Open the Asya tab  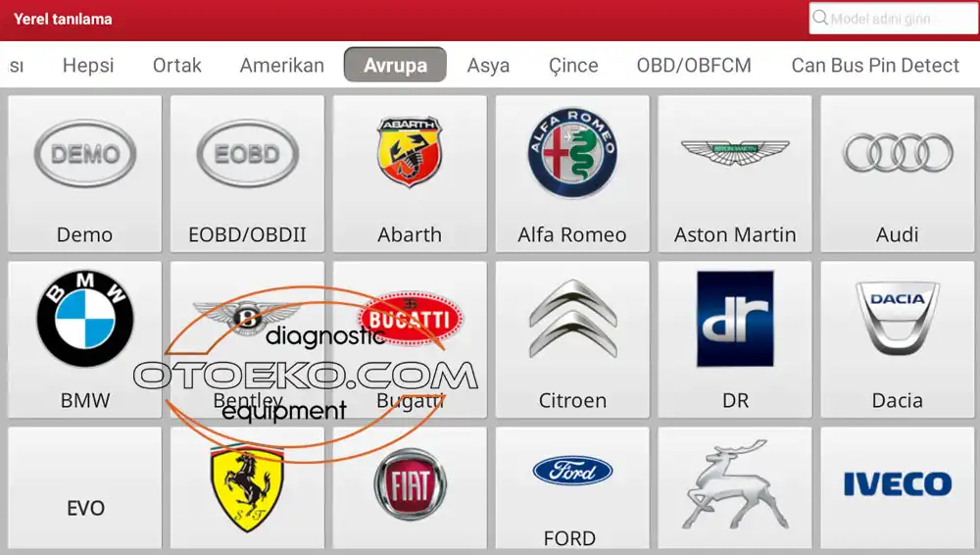click(x=488, y=65)
